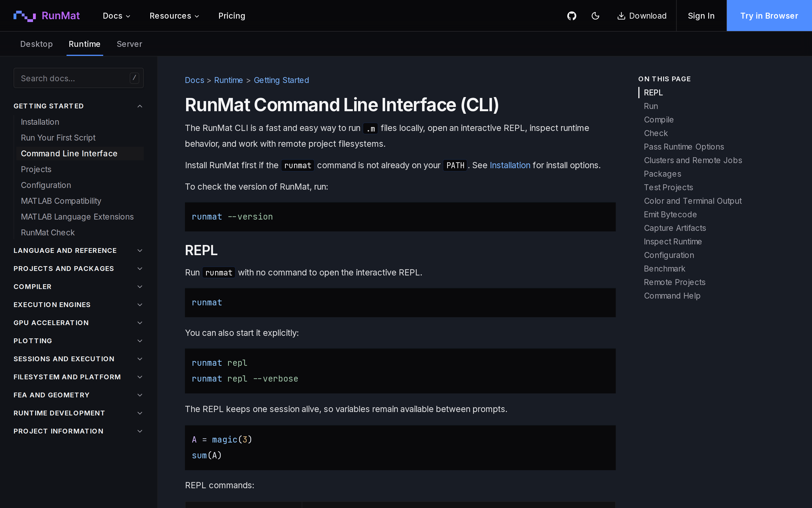Expand Project Information section

(78, 432)
